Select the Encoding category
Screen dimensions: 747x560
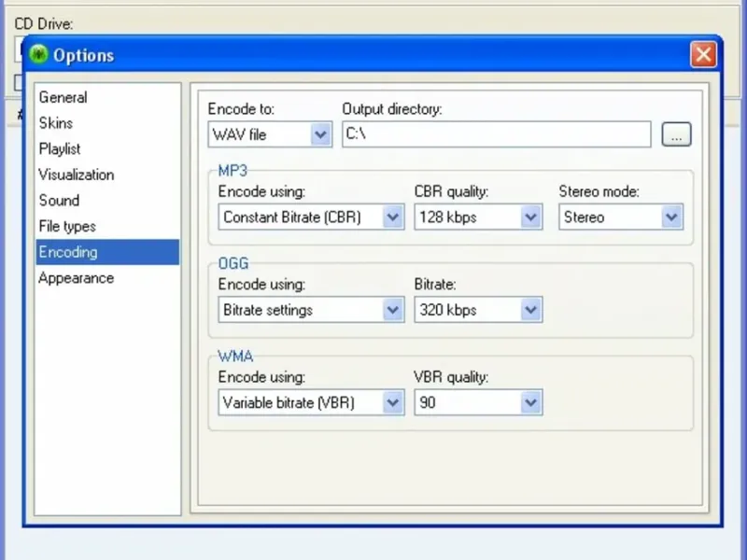(x=107, y=252)
